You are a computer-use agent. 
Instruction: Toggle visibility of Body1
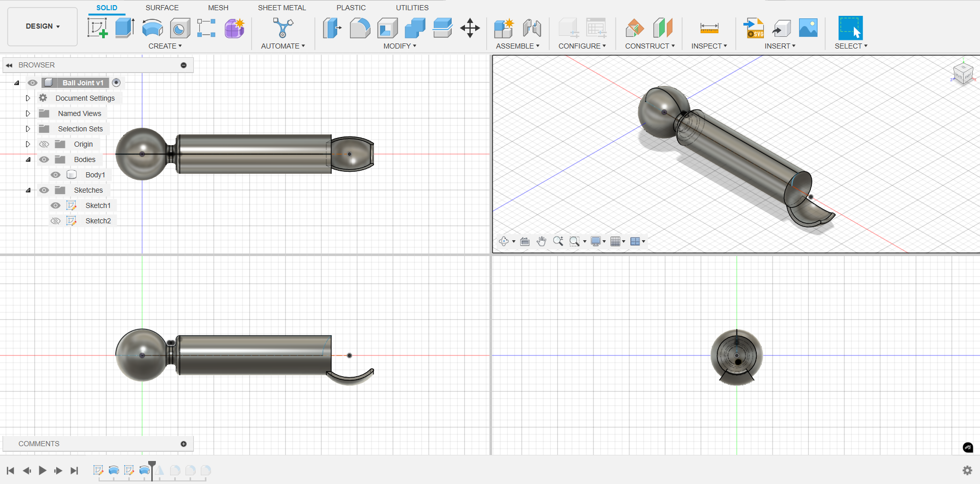tap(56, 175)
